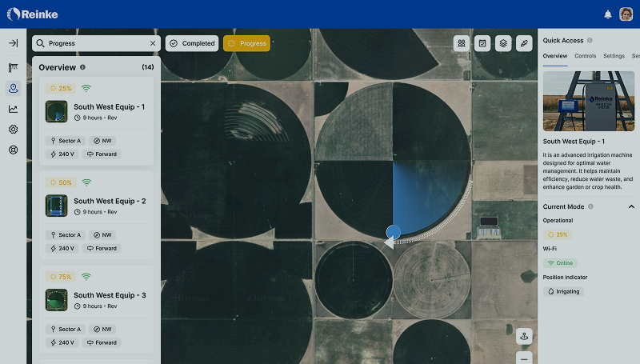Open the South West Equip - 2 card
Screen dimensions: 640x364
pyautogui.click(x=96, y=215)
